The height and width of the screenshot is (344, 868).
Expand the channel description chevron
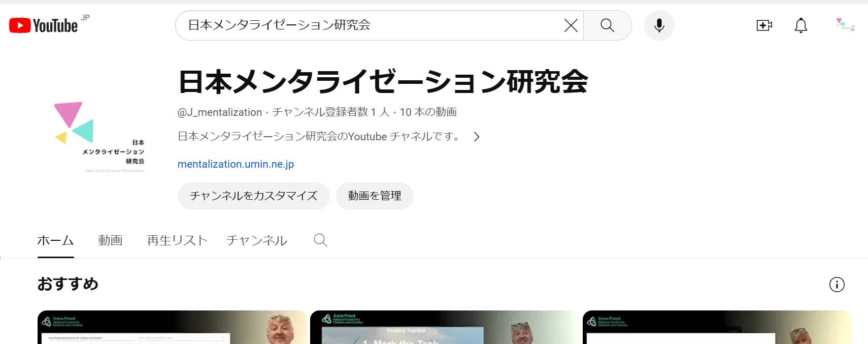pos(477,137)
